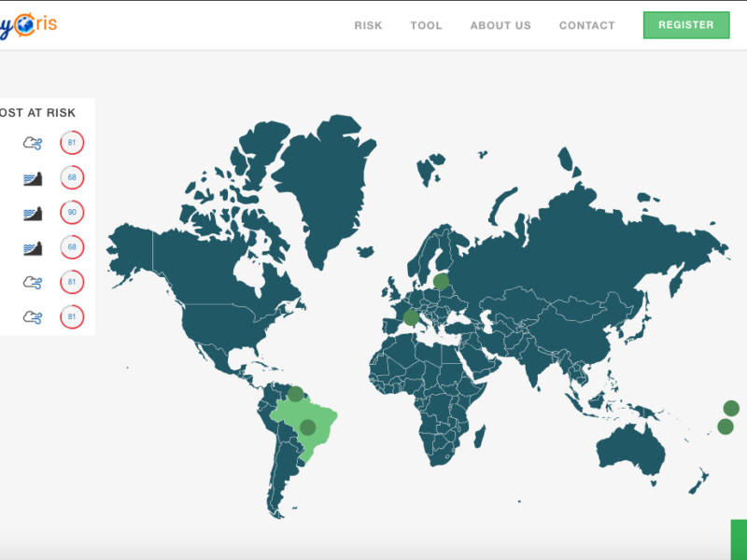Go to the About Us page

(500, 25)
